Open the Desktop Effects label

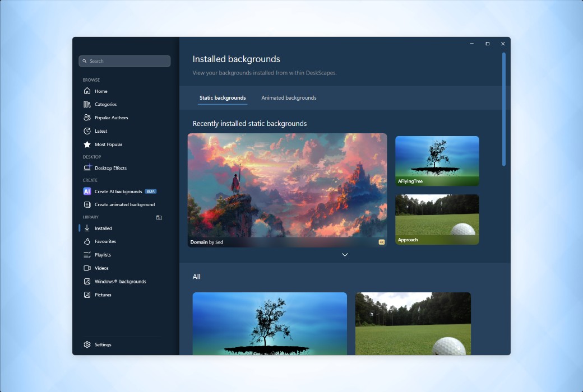110,168
